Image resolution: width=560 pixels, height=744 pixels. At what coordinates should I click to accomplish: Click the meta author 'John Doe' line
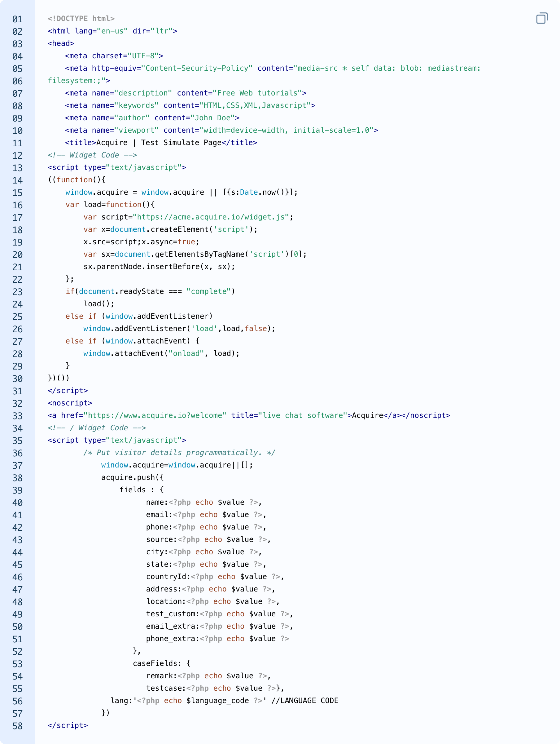click(x=152, y=118)
